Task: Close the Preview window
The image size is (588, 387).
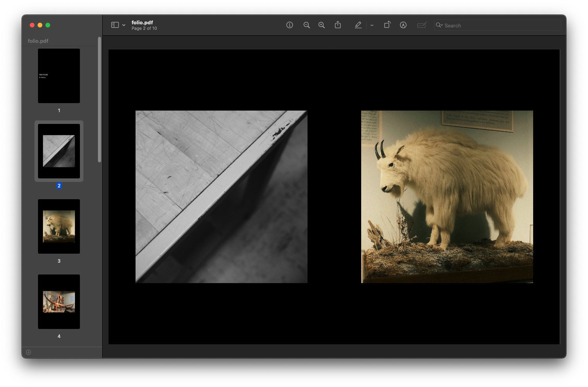Action: 32,25
